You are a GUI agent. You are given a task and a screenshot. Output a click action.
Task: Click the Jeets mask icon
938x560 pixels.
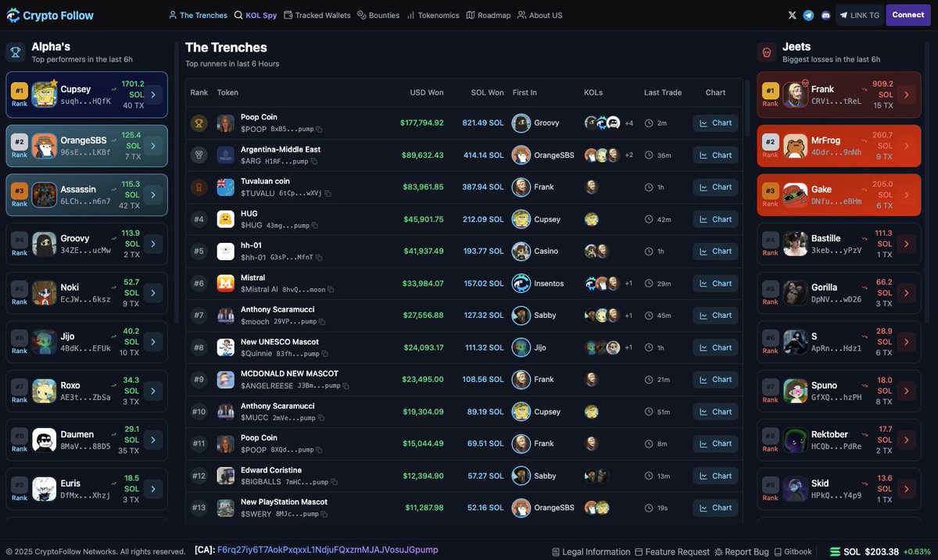[767, 52]
